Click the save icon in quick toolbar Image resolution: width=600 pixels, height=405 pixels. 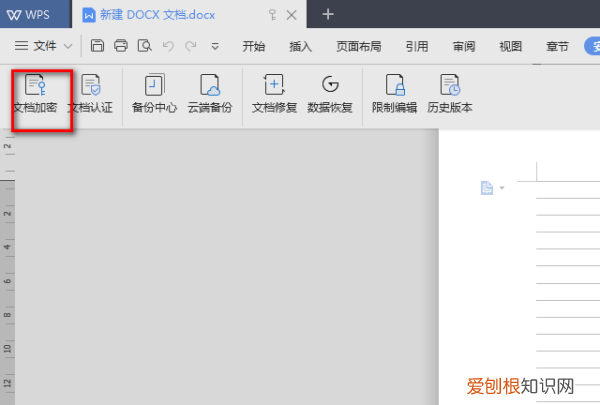(x=97, y=46)
